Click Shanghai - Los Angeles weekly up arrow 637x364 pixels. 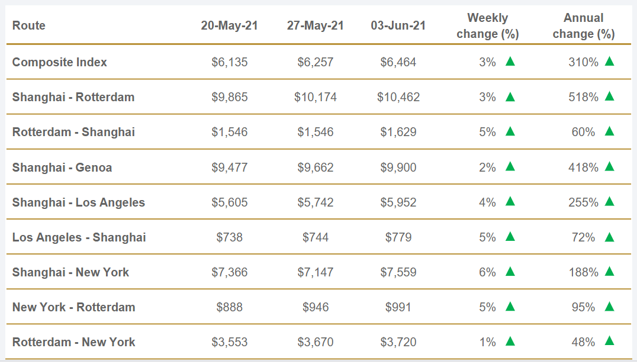pyautogui.click(x=510, y=201)
